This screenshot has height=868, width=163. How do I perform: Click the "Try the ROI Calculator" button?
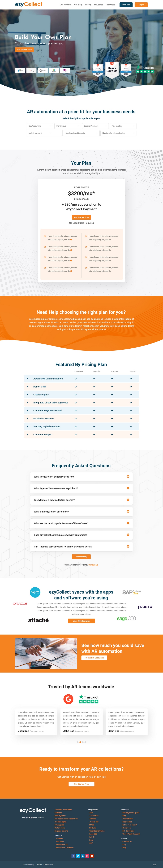[x=94, y=658]
